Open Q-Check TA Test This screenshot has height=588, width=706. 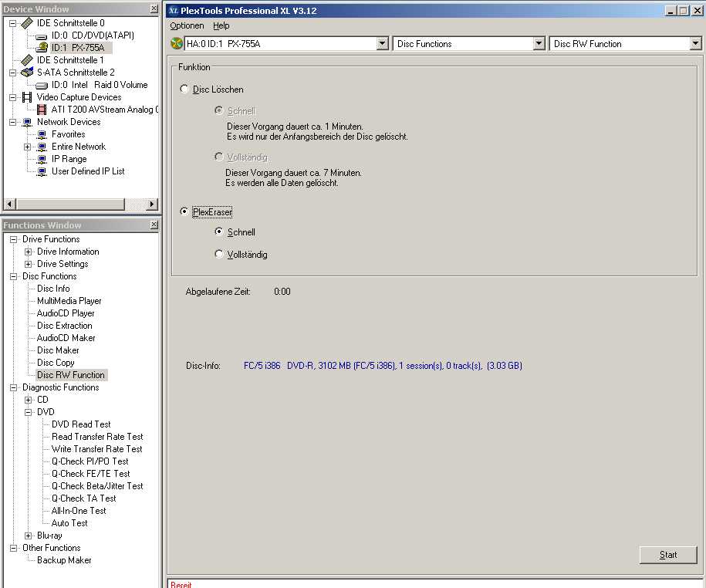coord(84,498)
